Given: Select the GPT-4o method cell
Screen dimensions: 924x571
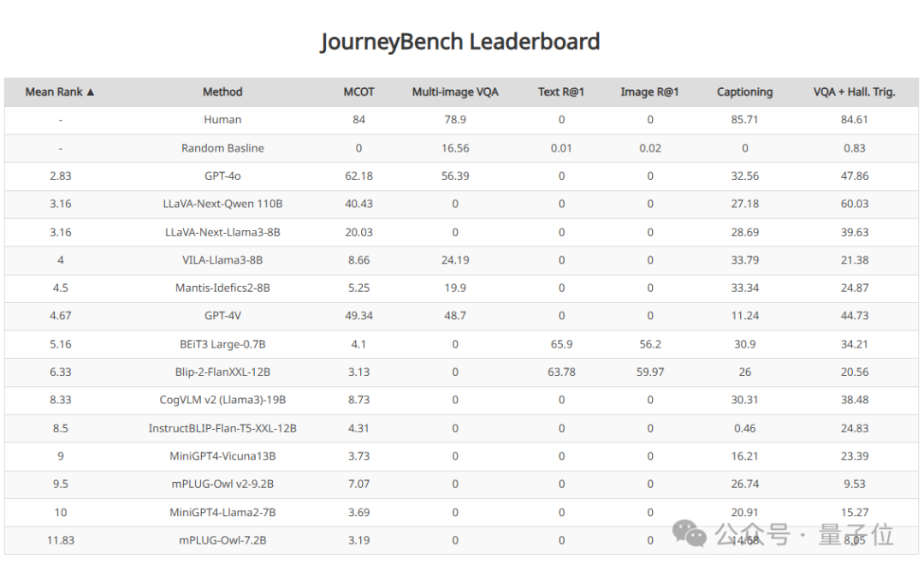Looking at the screenshot, I should [222, 175].
